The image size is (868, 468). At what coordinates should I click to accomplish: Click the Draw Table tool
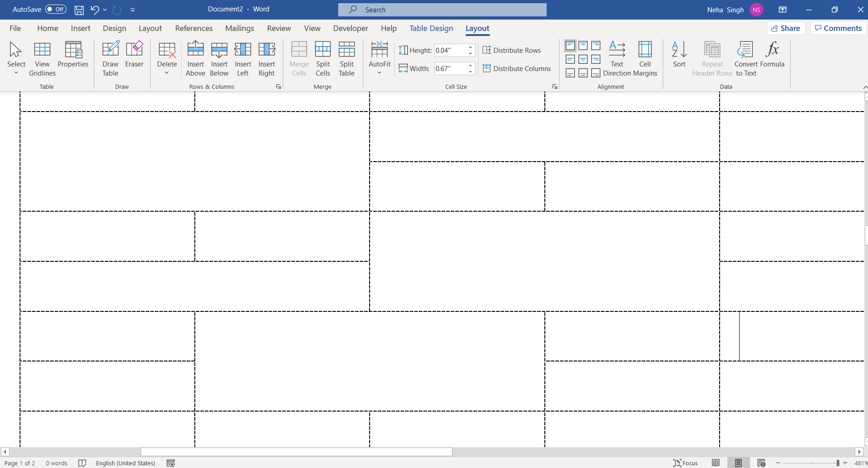110,59
